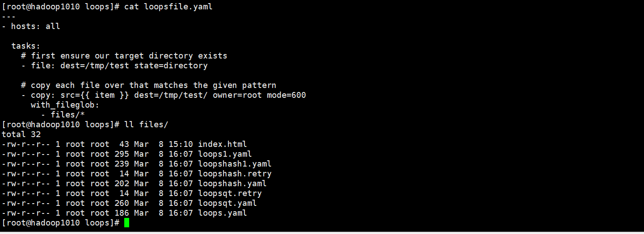644x234 pixels.
Task: Select the loopsqt.retry filename
Action: (230, 193)
